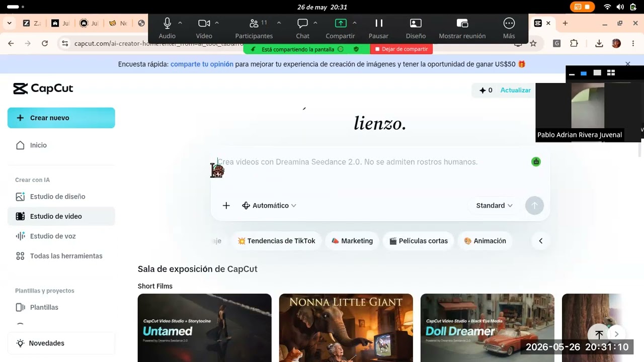The width and height of the screenshot is (644, 362).
Task: Click the credits sparkle counter
Action: [x=486, y=90]
